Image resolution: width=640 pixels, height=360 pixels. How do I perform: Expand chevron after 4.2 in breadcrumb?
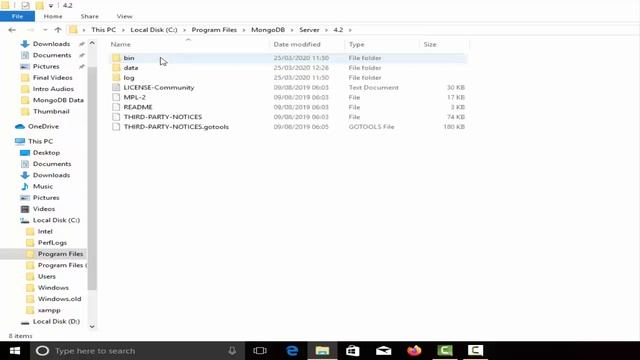[x=350, y=30]
